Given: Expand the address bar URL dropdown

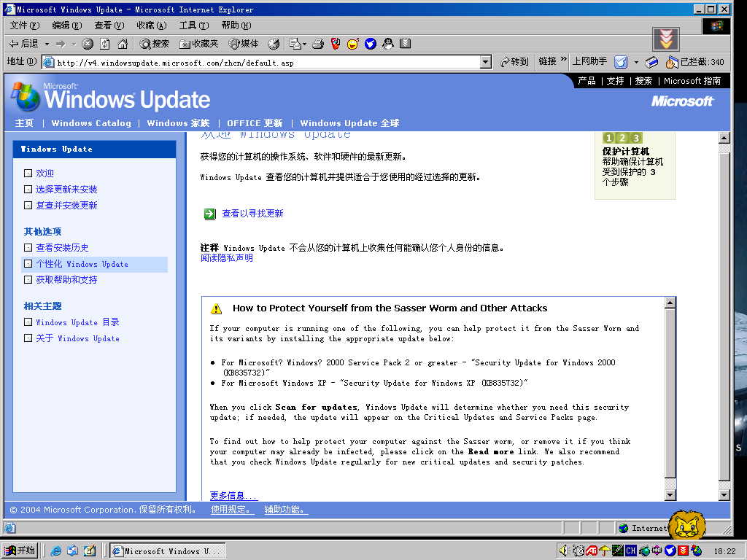Looking at the screenshot, I should coord(485,62).
